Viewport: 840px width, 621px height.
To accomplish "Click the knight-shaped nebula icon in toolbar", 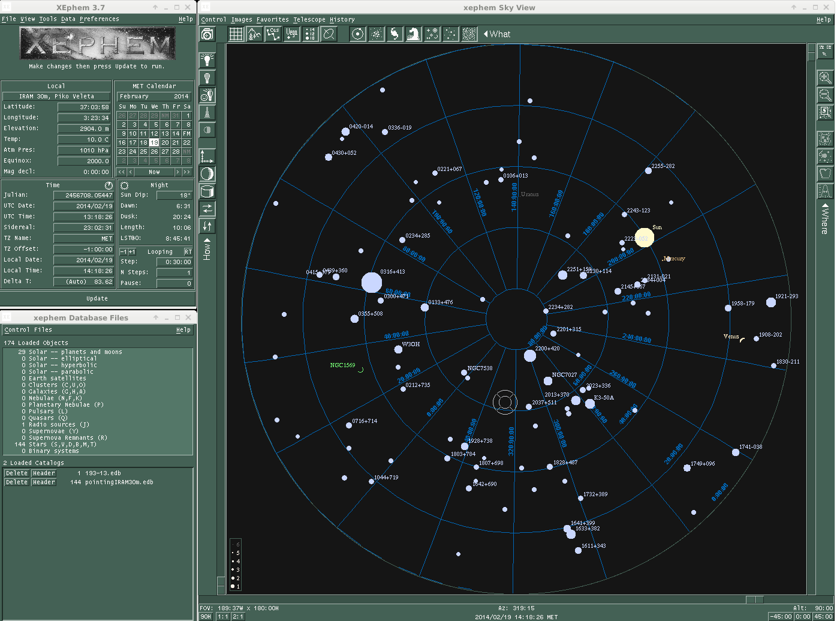I will click(x=413, y=34).
